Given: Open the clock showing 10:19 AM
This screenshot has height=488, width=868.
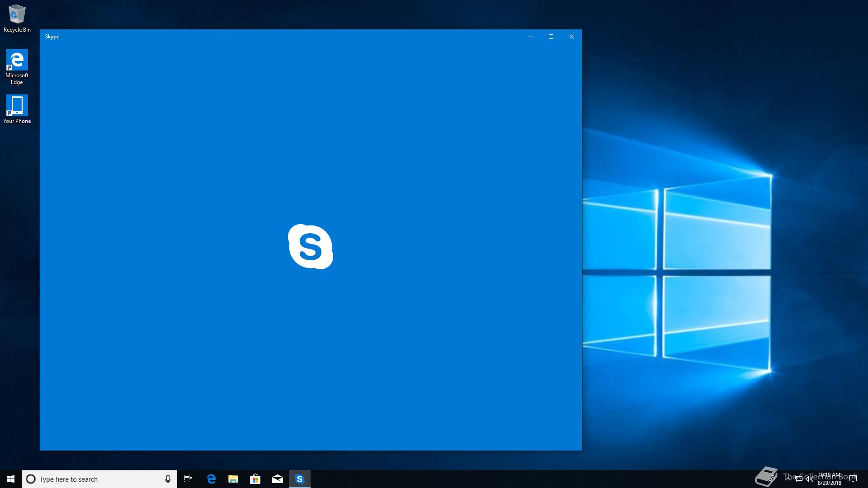Looking at the screenshot, I should pos(830,479).
